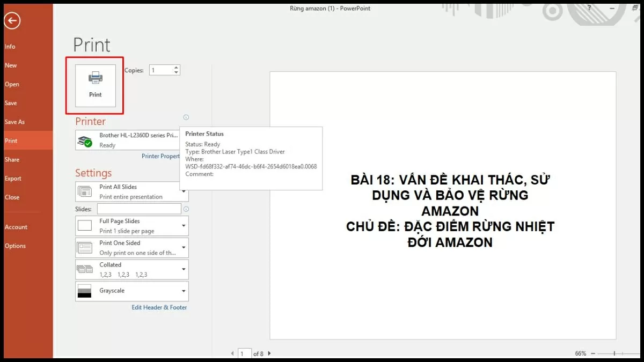Click the back arrow to leave Print view
This screenshot has height=362, width=644.
(12, 21)
